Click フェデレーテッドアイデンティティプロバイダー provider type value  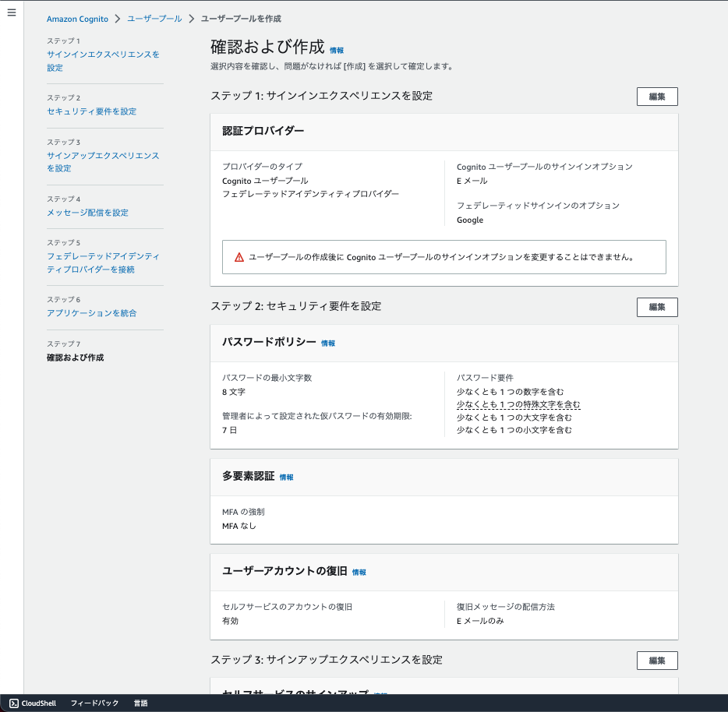(310, 194)
